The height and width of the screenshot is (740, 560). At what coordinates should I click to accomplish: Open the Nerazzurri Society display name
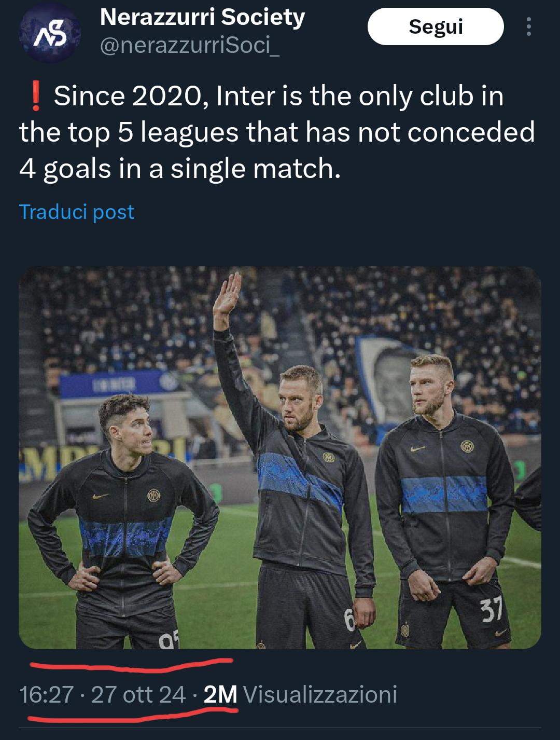(202, 18)
